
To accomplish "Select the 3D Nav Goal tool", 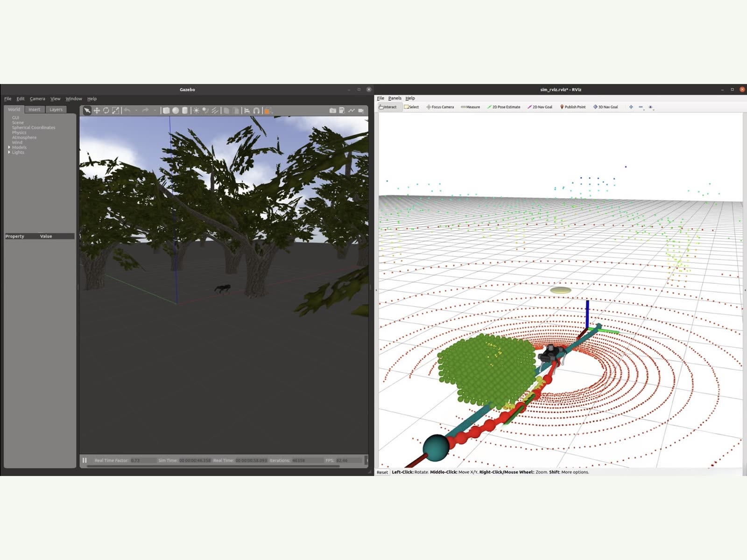I will point(606,107).
